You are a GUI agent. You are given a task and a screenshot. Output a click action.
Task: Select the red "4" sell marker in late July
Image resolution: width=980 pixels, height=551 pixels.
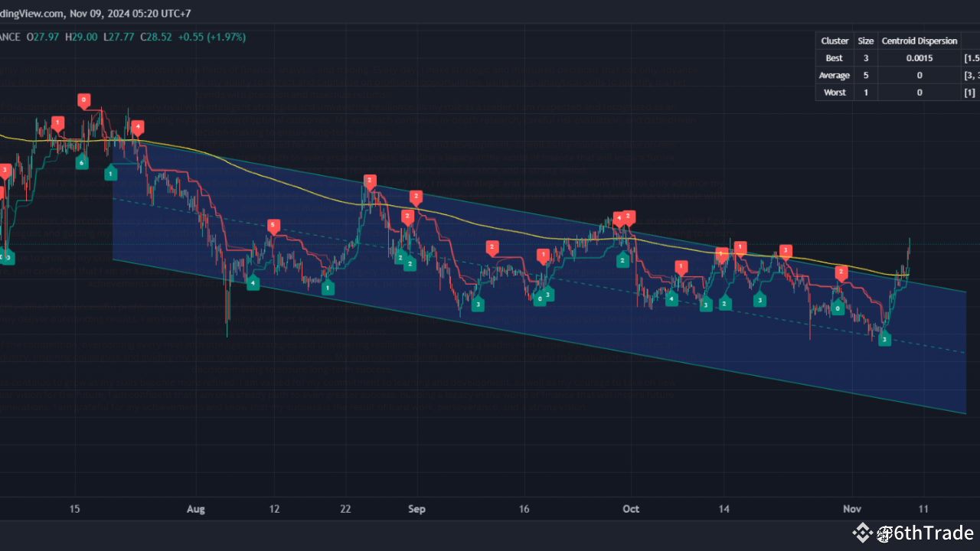138,128
